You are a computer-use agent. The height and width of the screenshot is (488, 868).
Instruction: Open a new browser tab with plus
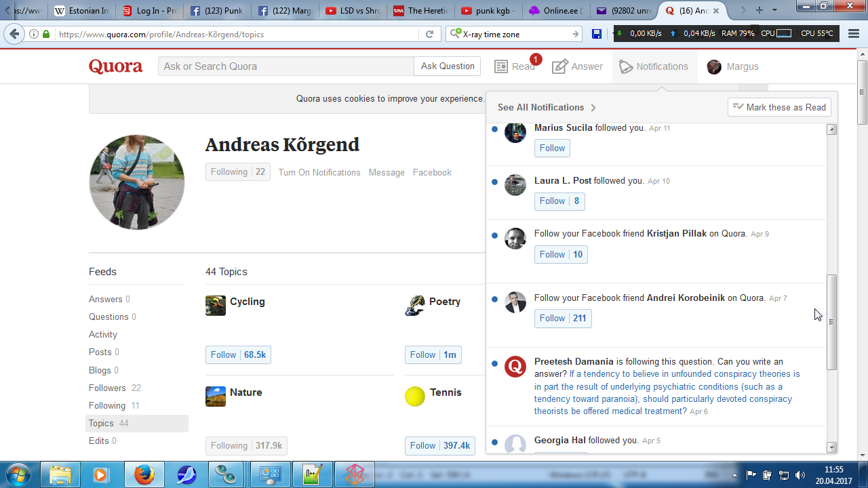[x=759, y=10]
